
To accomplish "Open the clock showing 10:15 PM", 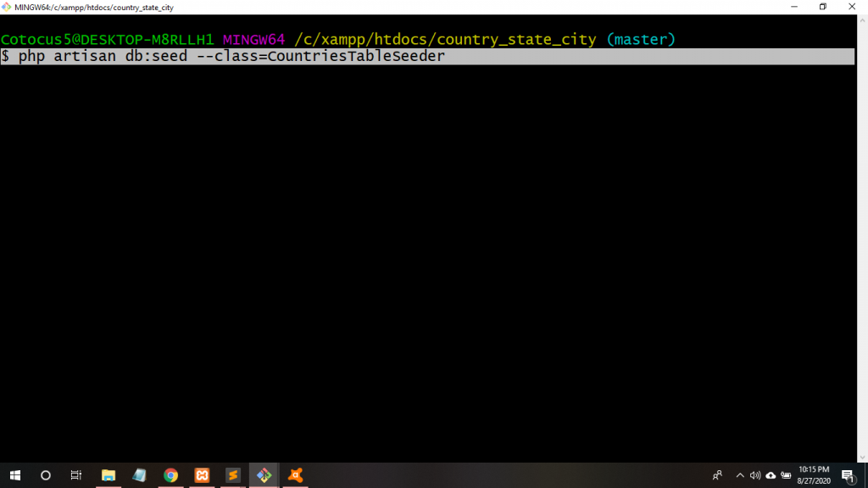I will (x=814, y=475).
